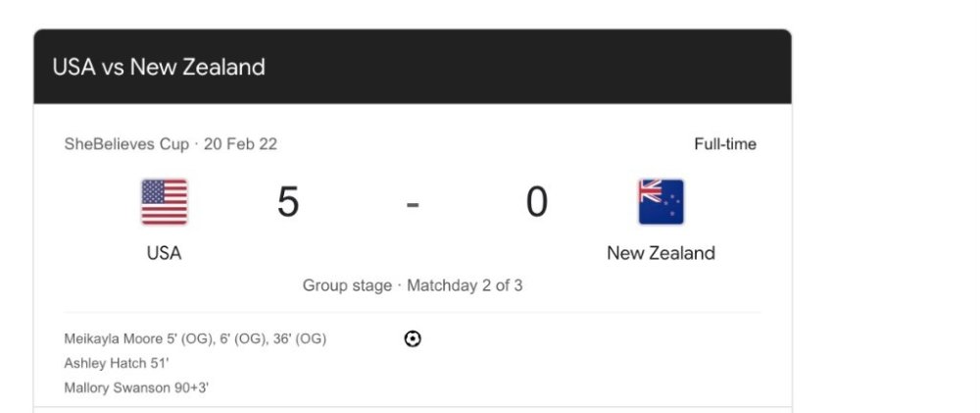980x413 pixels.
Task: Click the USA vs New Zealand header title
Action: [x=159, y=68]
